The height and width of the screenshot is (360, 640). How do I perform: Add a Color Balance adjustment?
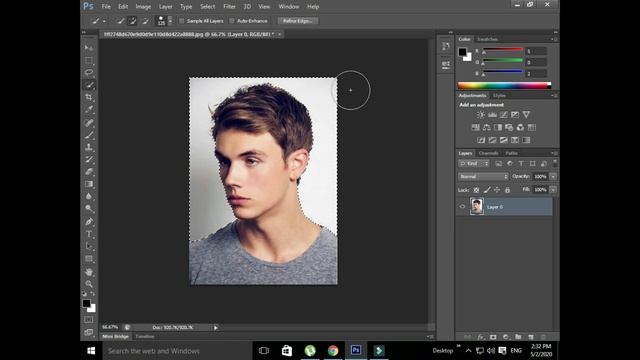click(x=487, y=127)
